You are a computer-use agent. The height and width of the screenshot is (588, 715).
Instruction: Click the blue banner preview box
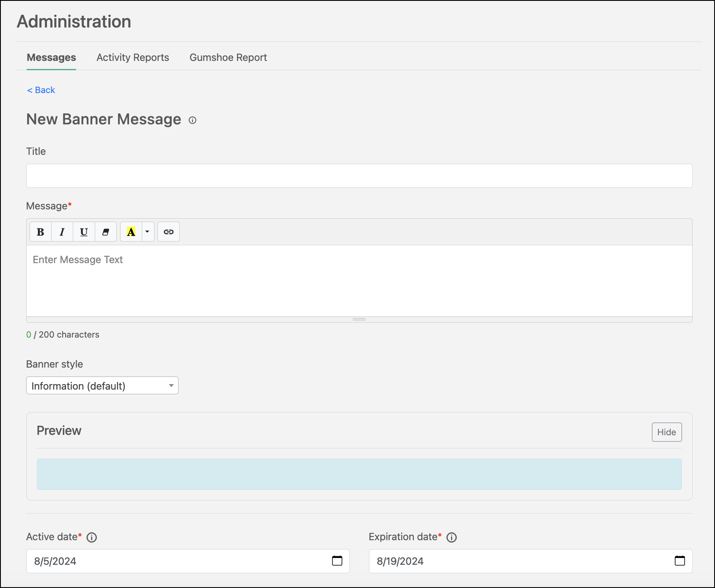click(x=359, y=474)
